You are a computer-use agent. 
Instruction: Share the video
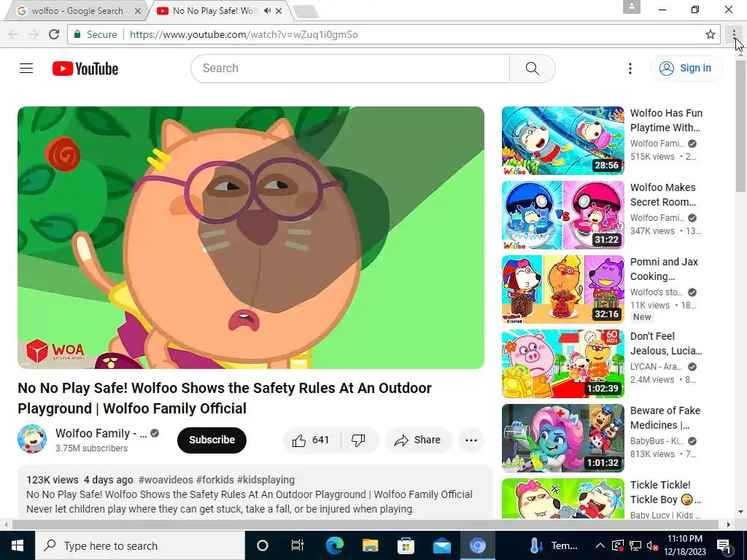click(418, 440)
